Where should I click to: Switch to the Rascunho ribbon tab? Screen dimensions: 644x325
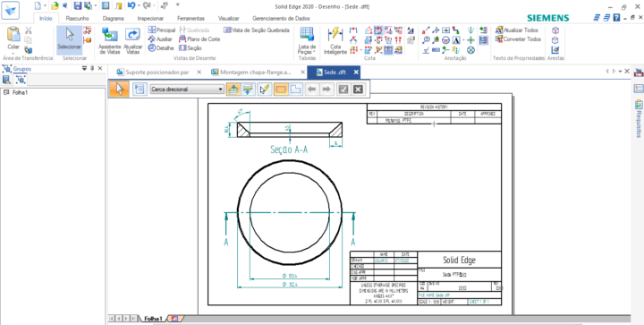click(x=77, y=19)
